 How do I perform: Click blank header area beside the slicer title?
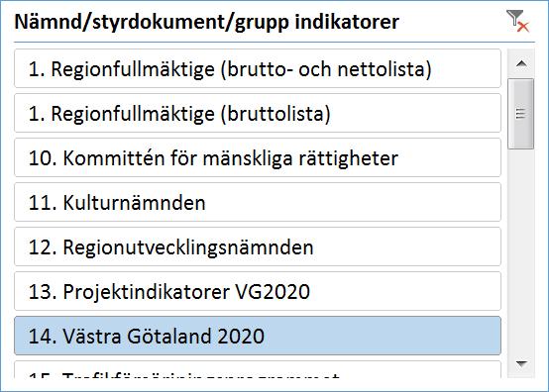pyautogui.click(x=452, y=22)
